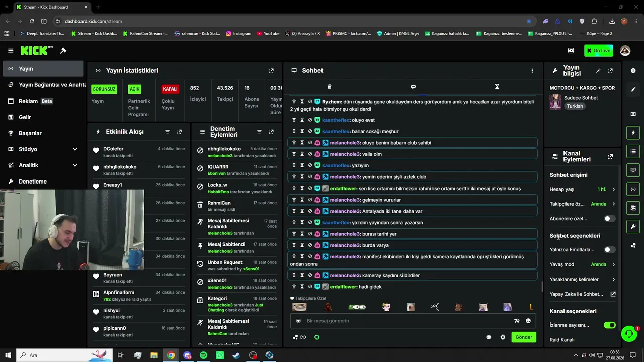644x362 pixels.
Task: Click the Turkish language tag
Action: (575, 106)
